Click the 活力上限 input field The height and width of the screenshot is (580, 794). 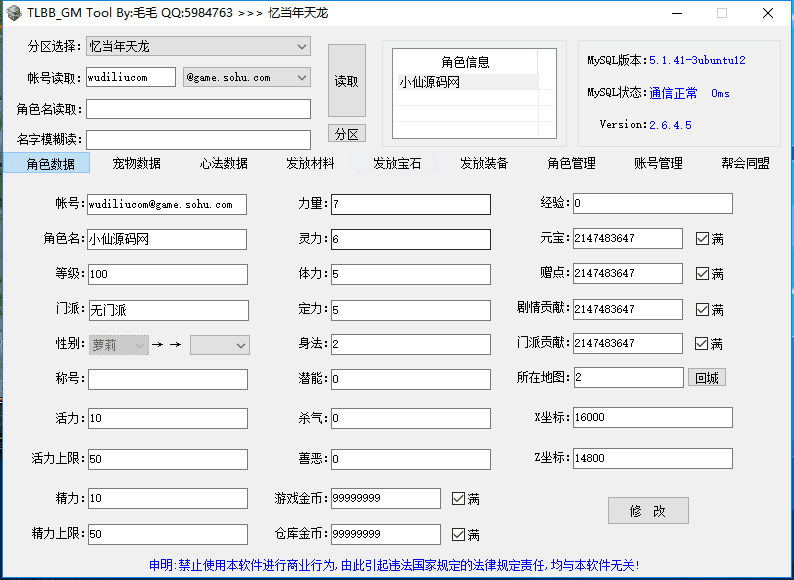point(168,459)
